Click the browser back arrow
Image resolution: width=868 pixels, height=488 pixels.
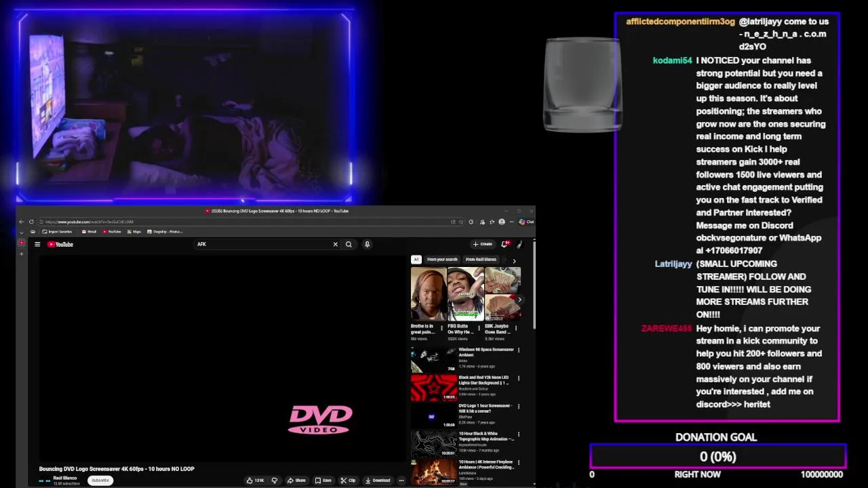click(22, 222)
